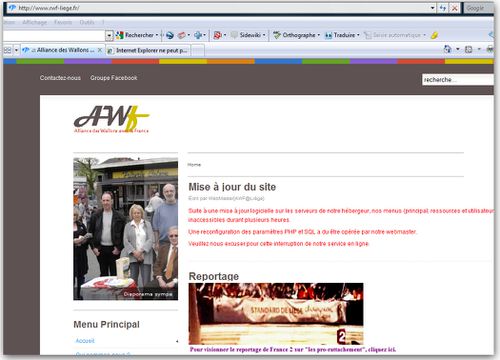Open a new blank tab
This screenshot has width=500, height=360.
[197, 50]
